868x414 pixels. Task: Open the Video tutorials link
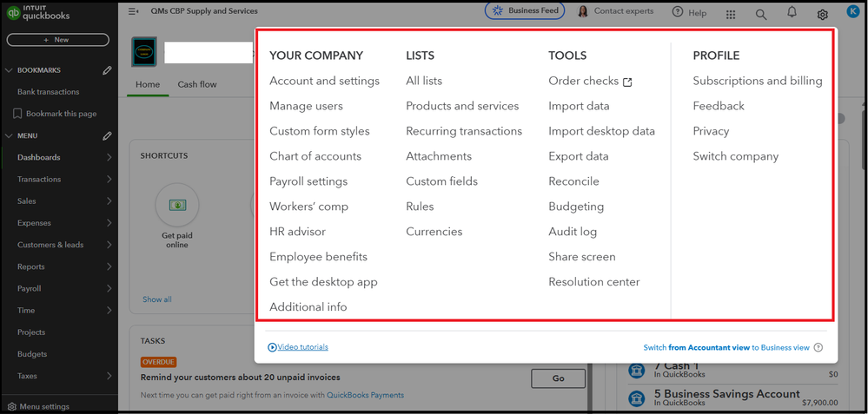[x=303, y=347]
